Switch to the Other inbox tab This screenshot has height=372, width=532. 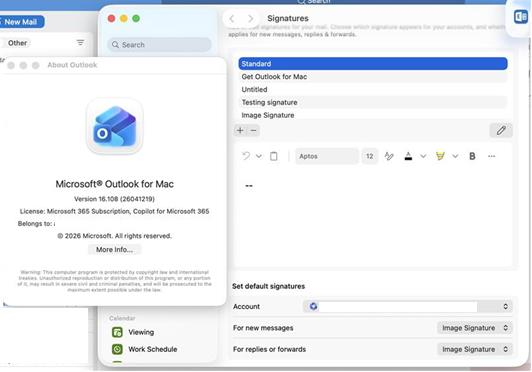(18, 43)
